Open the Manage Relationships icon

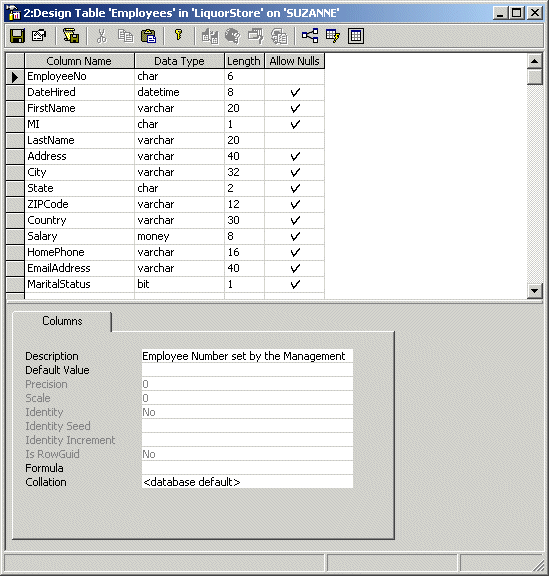(310, 36)
